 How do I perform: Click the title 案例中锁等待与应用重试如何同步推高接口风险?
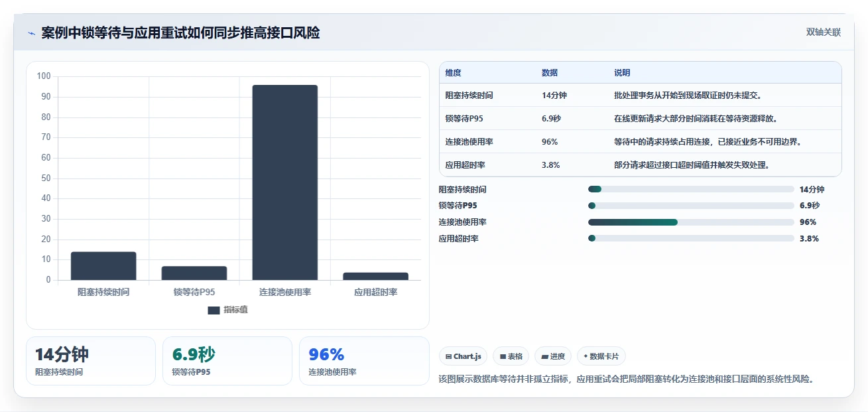click(180, 33)
